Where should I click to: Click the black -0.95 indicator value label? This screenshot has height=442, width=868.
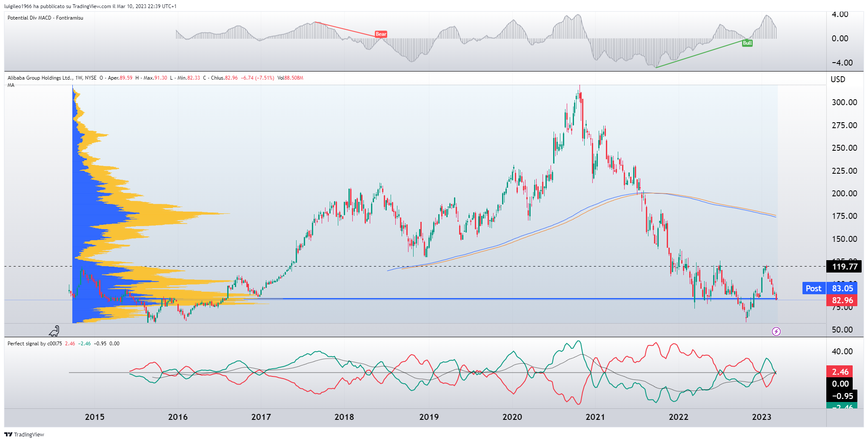842,396
